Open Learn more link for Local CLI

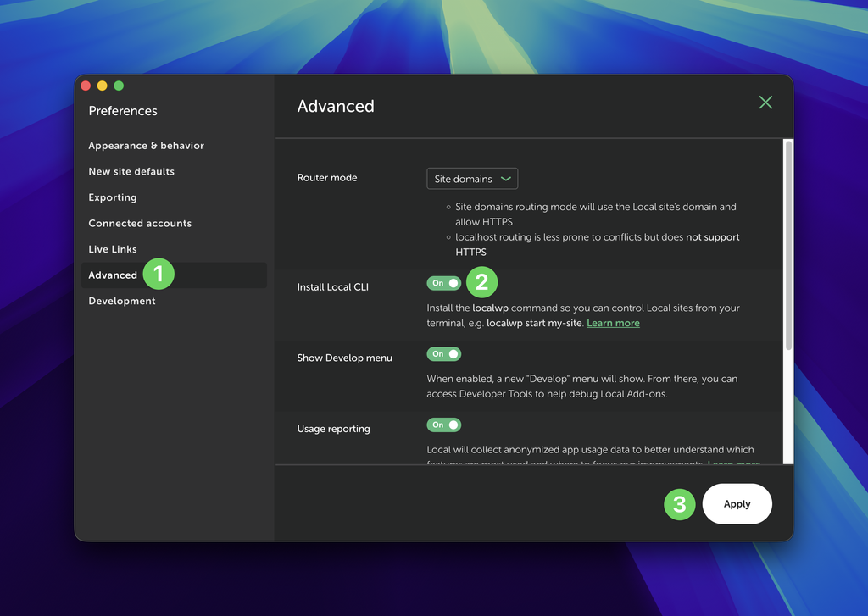pyautogui.click(x=613, y=323)
